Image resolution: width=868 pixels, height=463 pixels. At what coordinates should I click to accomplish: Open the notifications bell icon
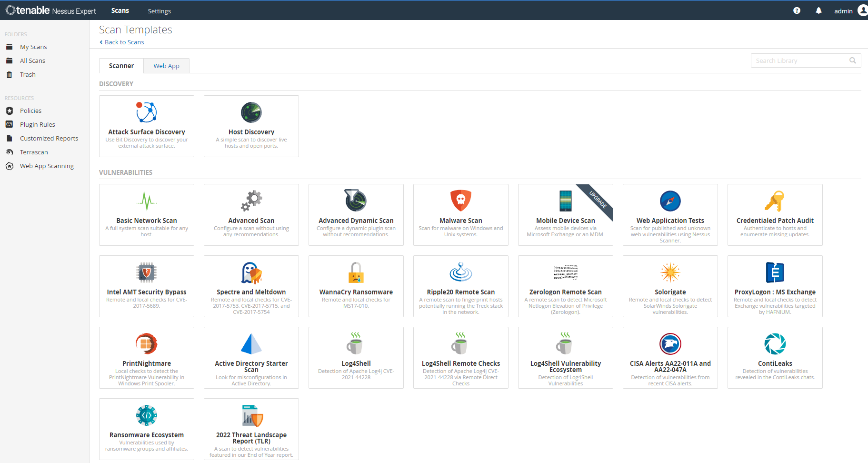[x=818, y=10]
